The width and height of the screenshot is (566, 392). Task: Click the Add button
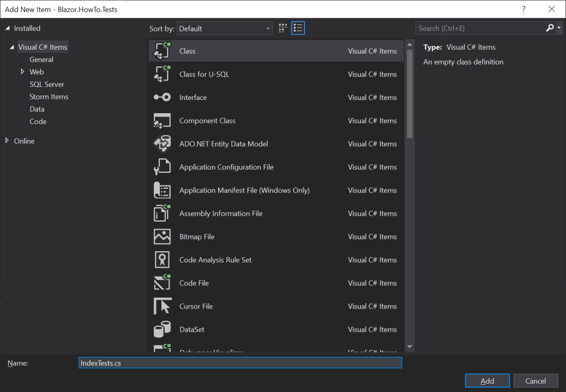pyautogui.click(x=487, y=380)
